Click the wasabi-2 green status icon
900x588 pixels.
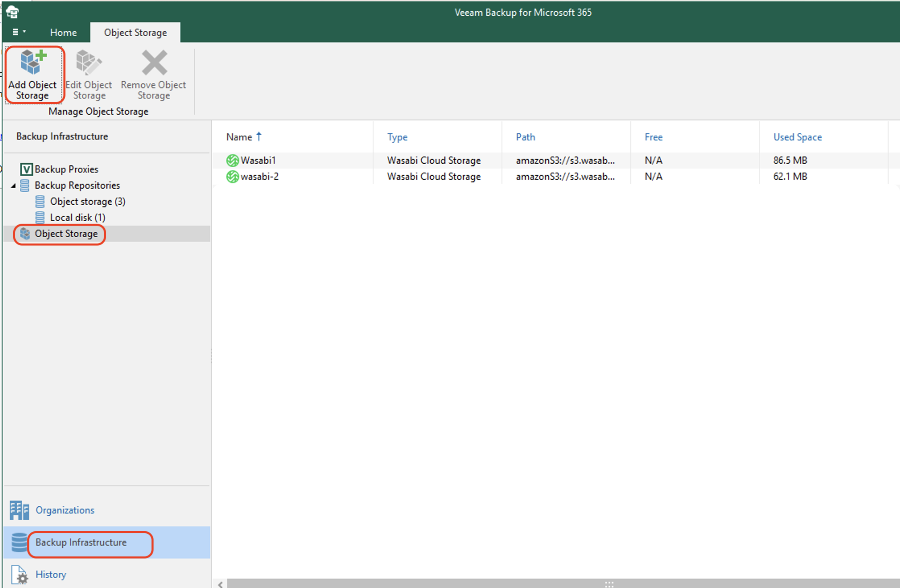tap(232, 177)
